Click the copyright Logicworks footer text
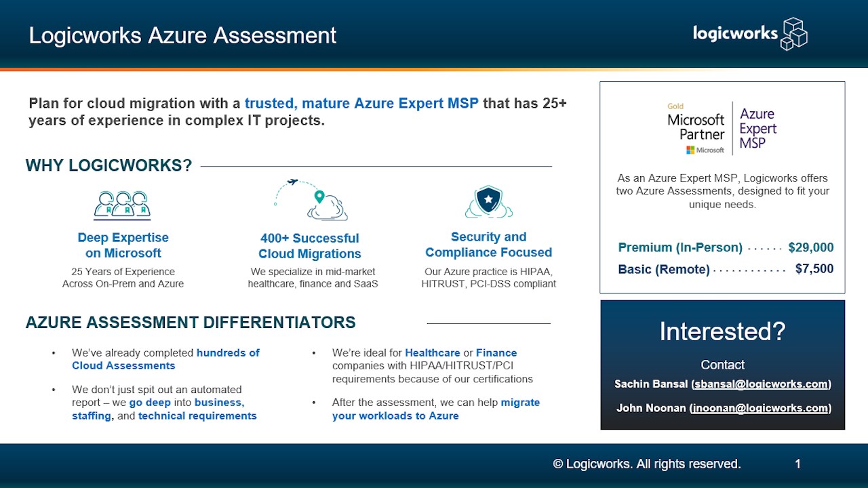The width and height of the screenshot is (868, 488). coord(647,464)
